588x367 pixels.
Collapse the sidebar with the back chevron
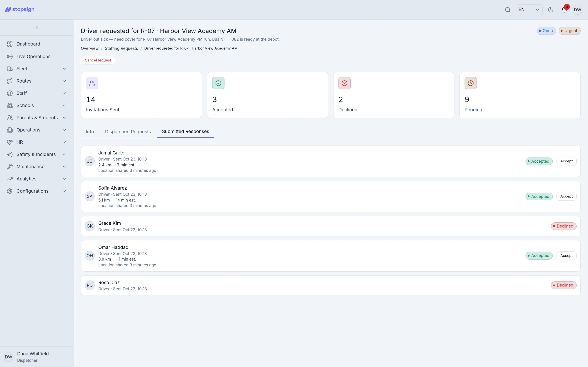click(x=37, y=27)
